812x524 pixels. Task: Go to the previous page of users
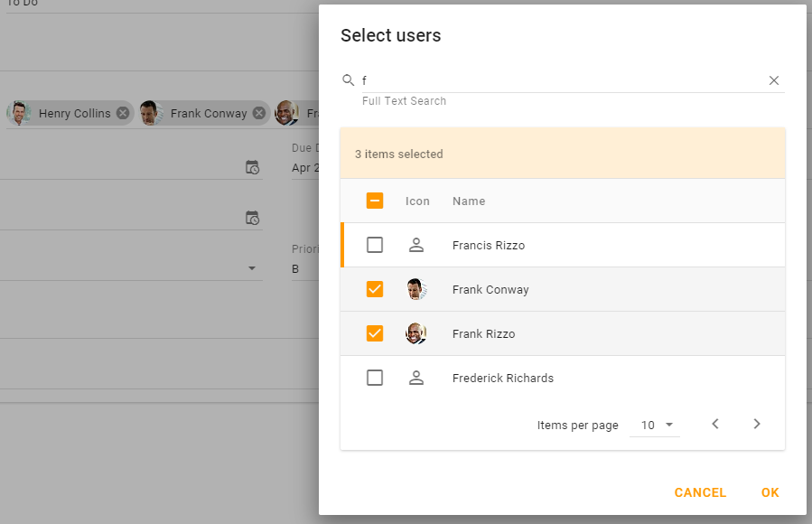tap(715, 424)
